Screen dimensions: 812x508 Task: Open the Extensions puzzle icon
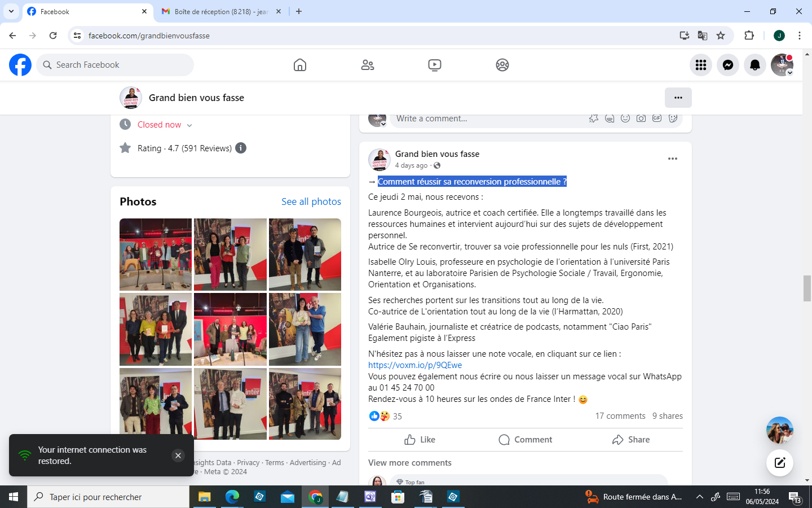(x=749, y=36)
